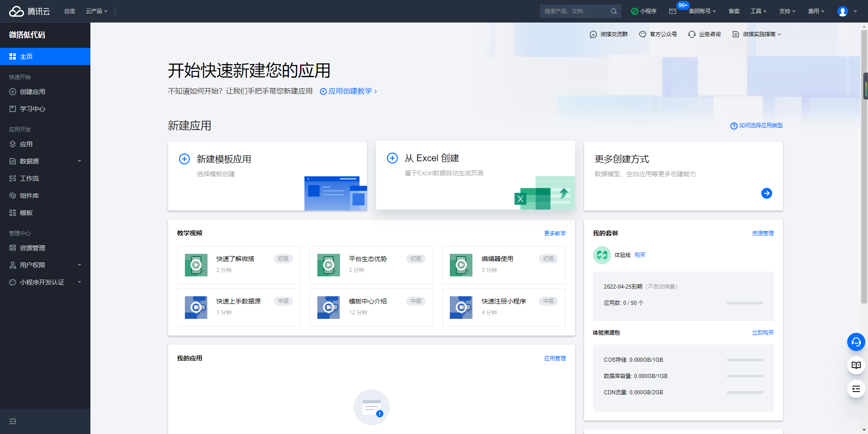Screen dimensions: 868x434
Task: Click the 应用数 usage progress bar
Action: point(745,303)
